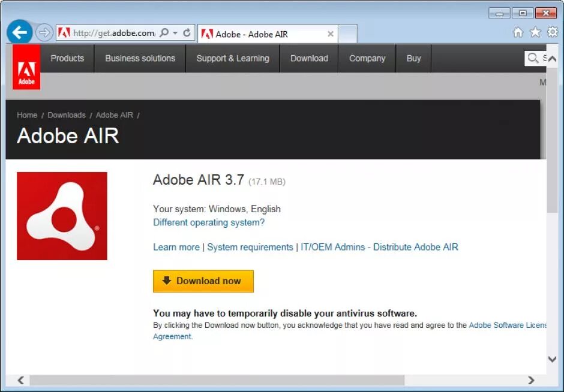Viewport: 564px width, 392px height.
Task: Click the yellow Download now button
Action: (x=203, y=281)
